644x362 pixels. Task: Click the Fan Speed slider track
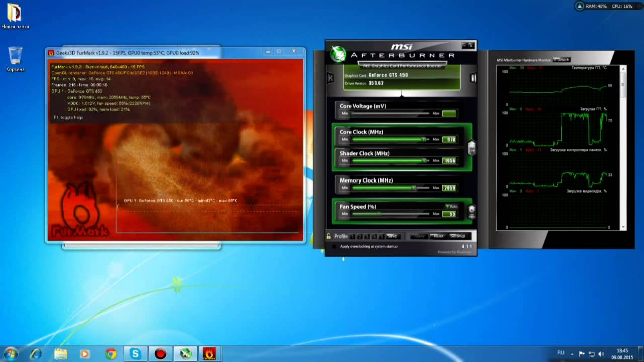tap(390, 214)
